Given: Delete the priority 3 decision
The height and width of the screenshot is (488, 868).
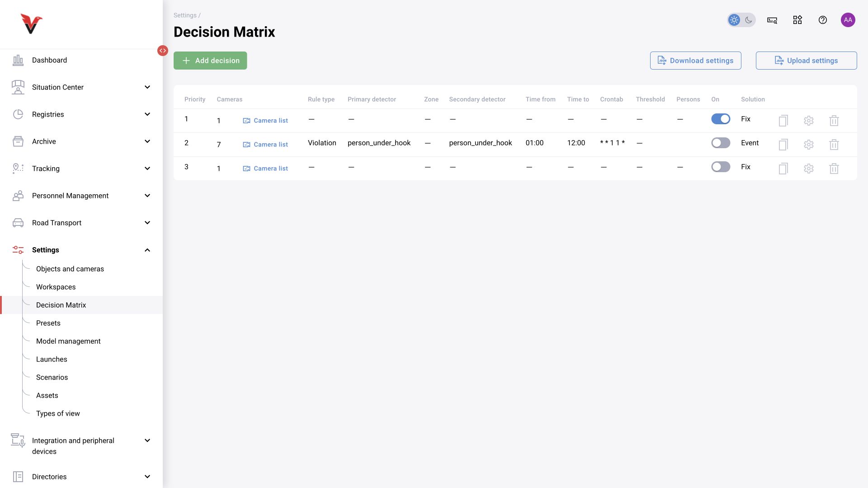Looking at the screenshot, I should coord(834,169).
